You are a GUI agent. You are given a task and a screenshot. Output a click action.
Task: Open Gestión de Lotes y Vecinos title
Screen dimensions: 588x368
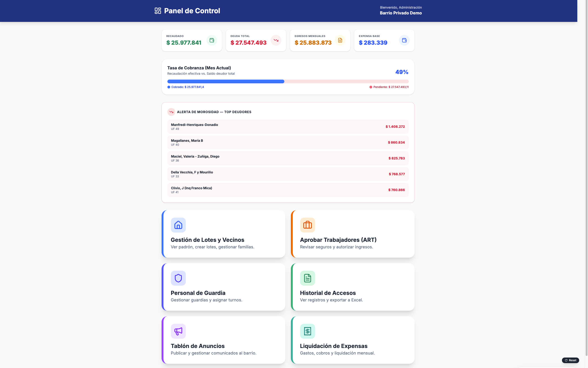click(207, 240)
